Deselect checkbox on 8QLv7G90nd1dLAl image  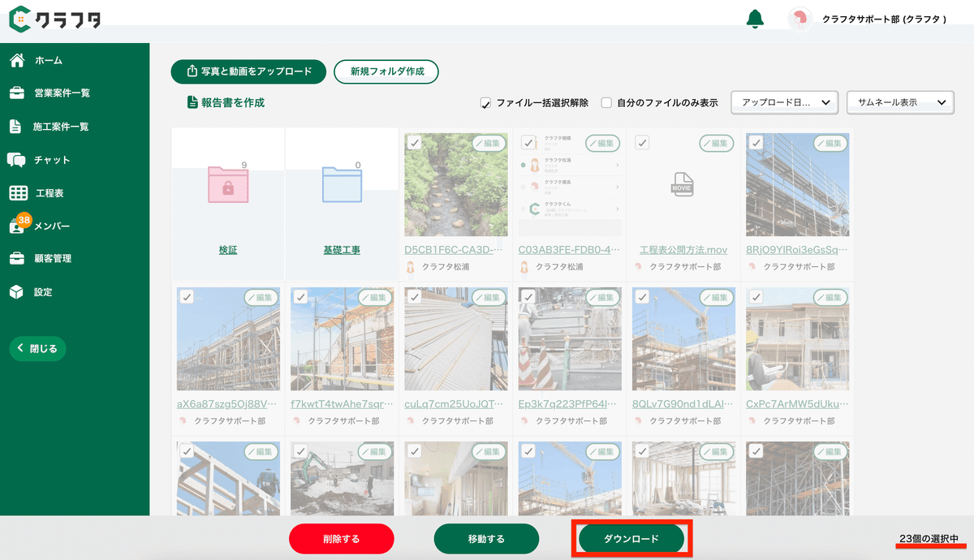pos(642,297)
